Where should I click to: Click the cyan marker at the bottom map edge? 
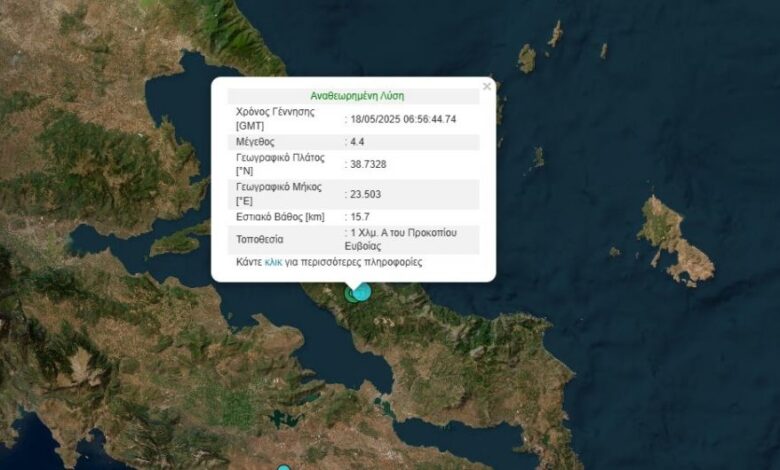[x=284, y=467]
